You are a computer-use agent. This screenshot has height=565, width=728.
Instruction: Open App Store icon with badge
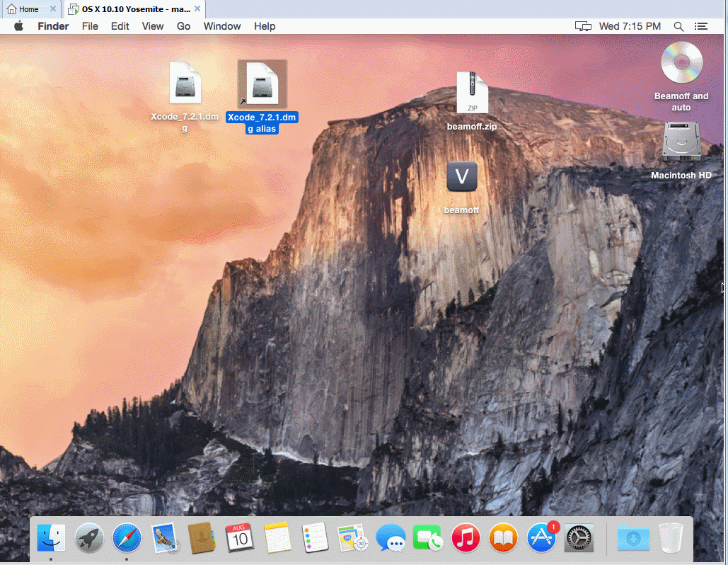tap(542, 537)
